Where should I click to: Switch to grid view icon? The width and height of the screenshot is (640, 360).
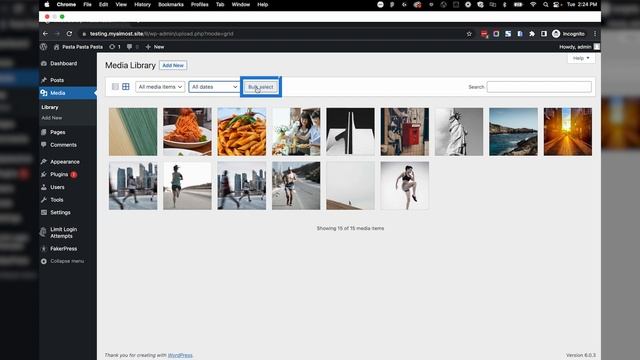tap(126, 87)
